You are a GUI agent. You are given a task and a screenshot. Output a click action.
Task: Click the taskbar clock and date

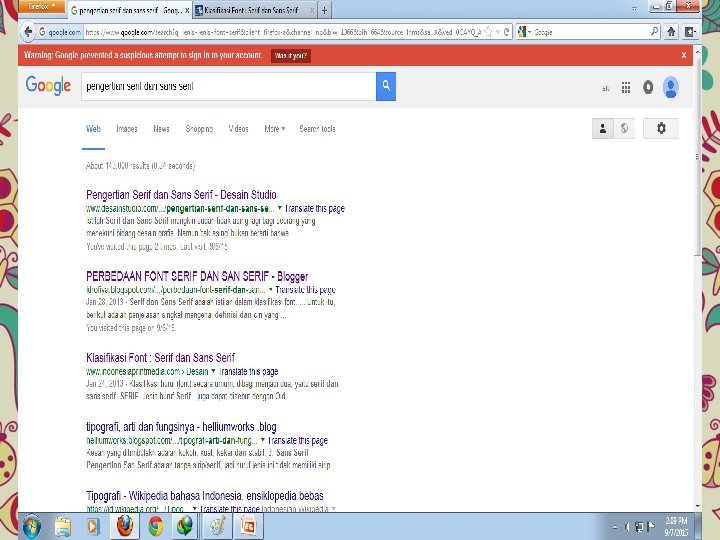point(676,526)
